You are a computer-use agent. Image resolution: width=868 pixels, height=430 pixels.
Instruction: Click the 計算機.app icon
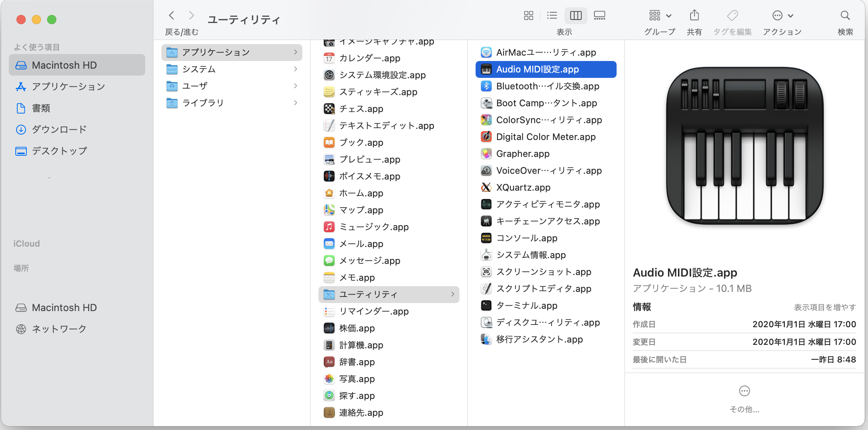pyautogui.click(x=329, y=345)
